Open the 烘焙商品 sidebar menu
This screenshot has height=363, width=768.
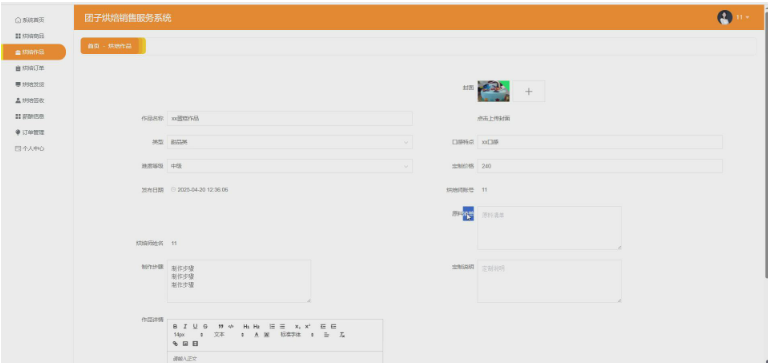point(30,36)
